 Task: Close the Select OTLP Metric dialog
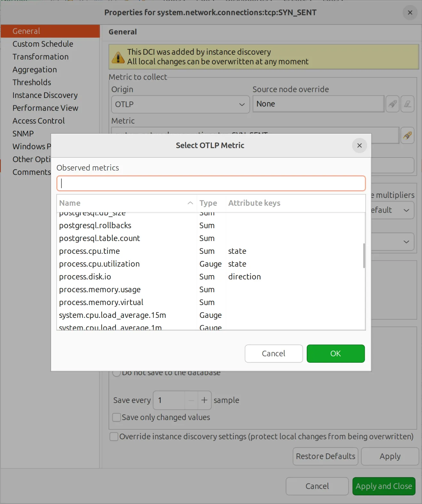(359, 145)
